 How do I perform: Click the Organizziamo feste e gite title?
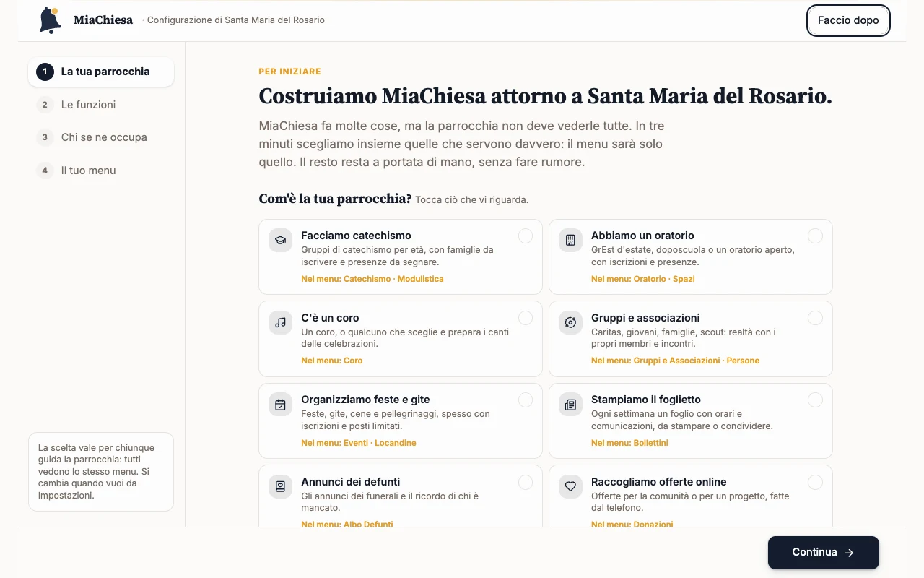[x=365, y=400]
